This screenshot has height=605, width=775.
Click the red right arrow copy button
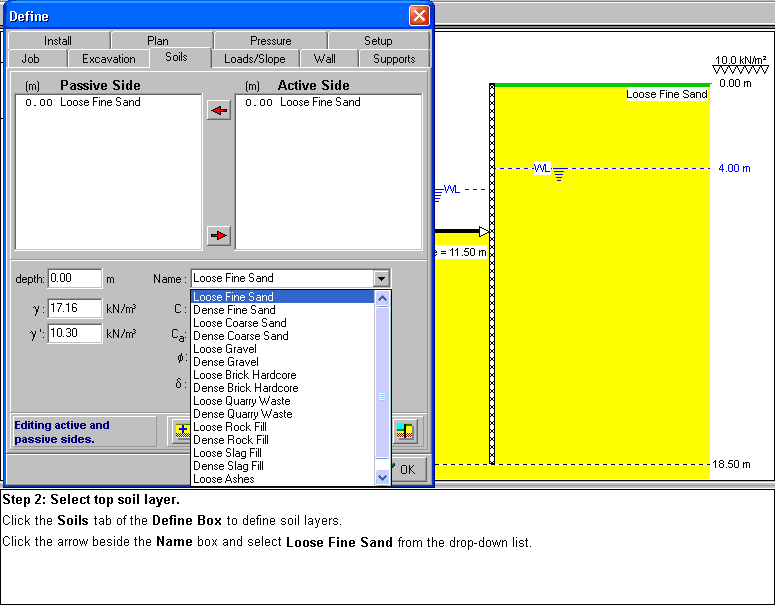pyautogui.click(x=218, y=236)
